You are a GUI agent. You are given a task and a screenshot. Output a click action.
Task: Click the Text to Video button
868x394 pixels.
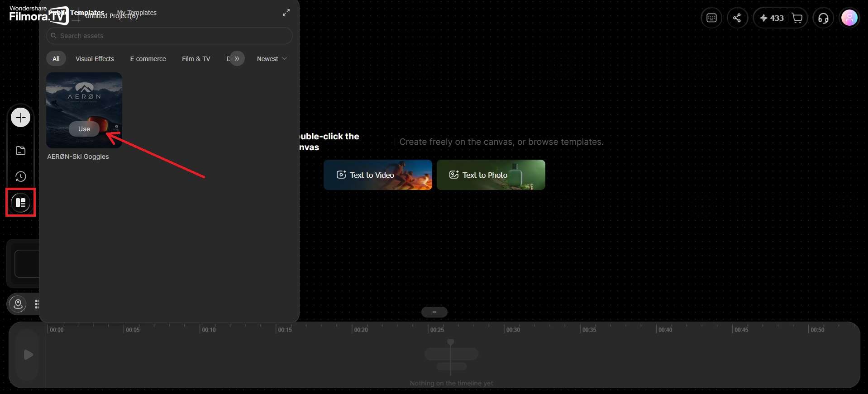[378, 175]
